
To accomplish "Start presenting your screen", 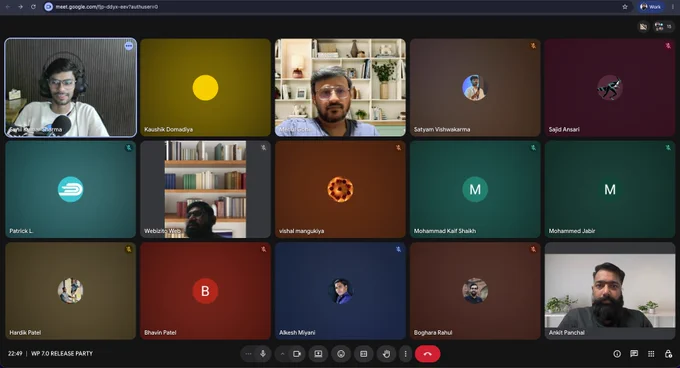I will pyautogui.click(x=318, y=354).
